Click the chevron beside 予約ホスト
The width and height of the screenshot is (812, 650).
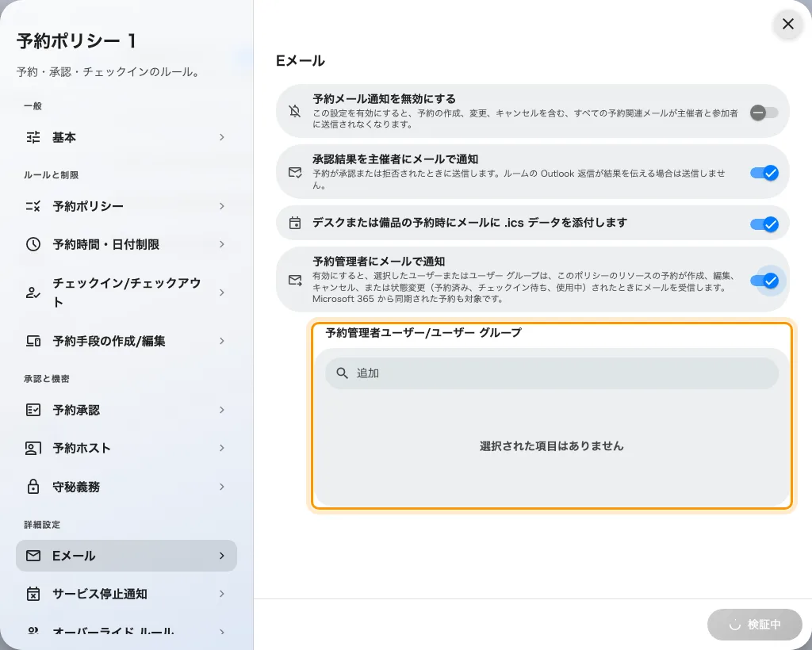click(222, 448)
